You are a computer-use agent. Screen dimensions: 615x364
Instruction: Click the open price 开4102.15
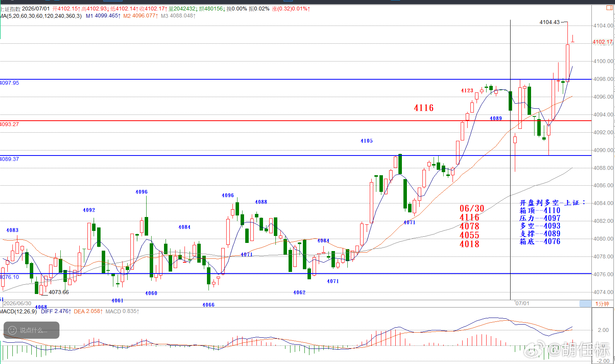coord(66,9)
